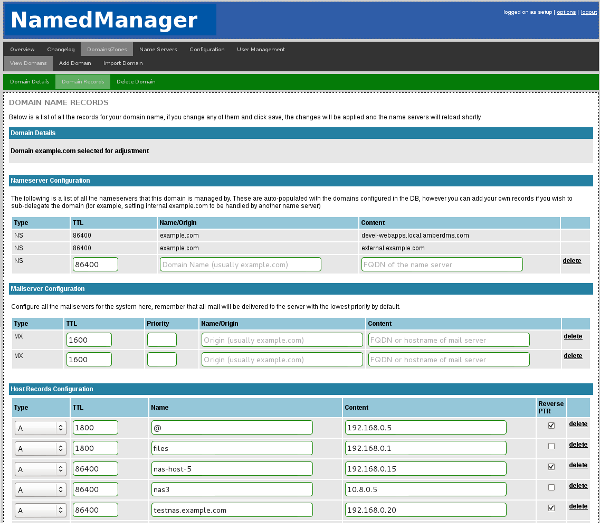Viewport: 600px width, 528px height.
Task: Click Name field containing testnas.example.com
Action: 232,510
